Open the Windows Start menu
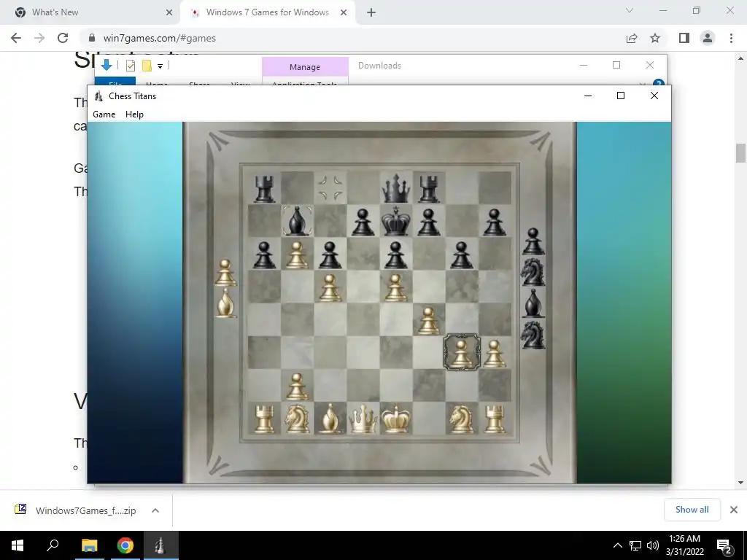The width and height of the screenshot is (747, 560). [18, 545]
